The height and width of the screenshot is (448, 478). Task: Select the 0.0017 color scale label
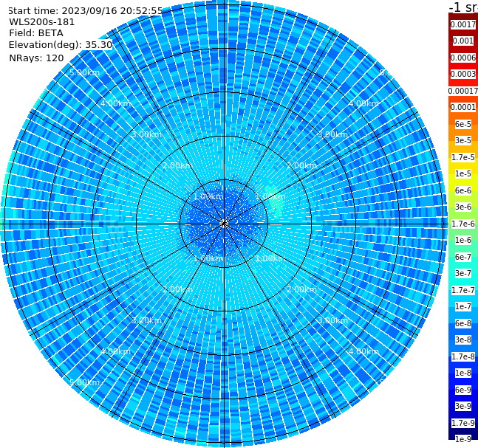coord(463,24)
